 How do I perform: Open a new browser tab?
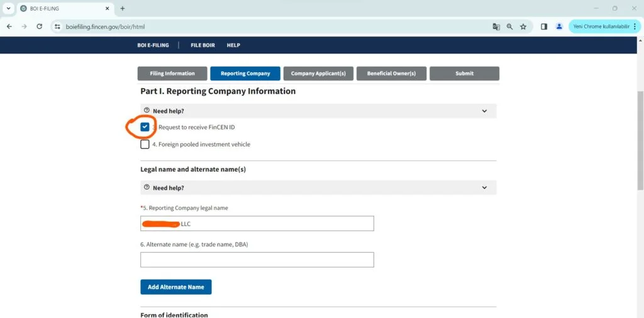123,9
